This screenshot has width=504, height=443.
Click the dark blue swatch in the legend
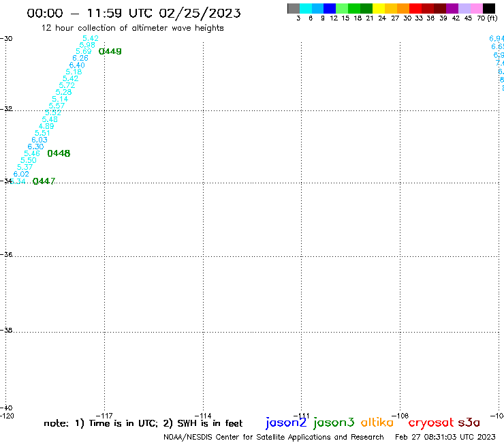[x=330, y=8]
